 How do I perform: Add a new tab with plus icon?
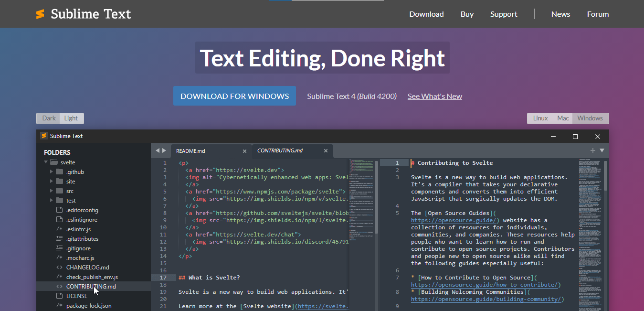pos(593,150)
